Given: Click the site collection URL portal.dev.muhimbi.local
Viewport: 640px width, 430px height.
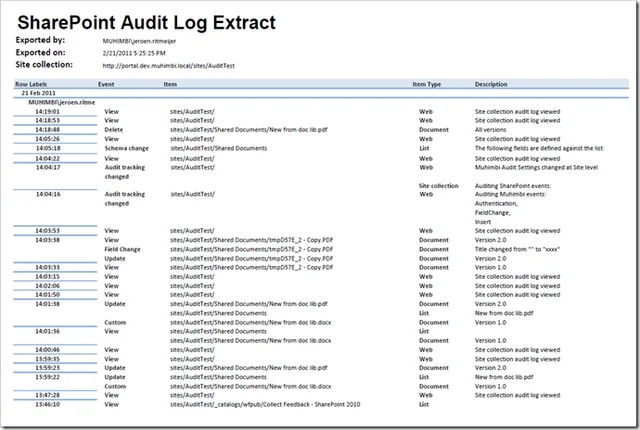Looking at the screenshot, I should 169,66.
